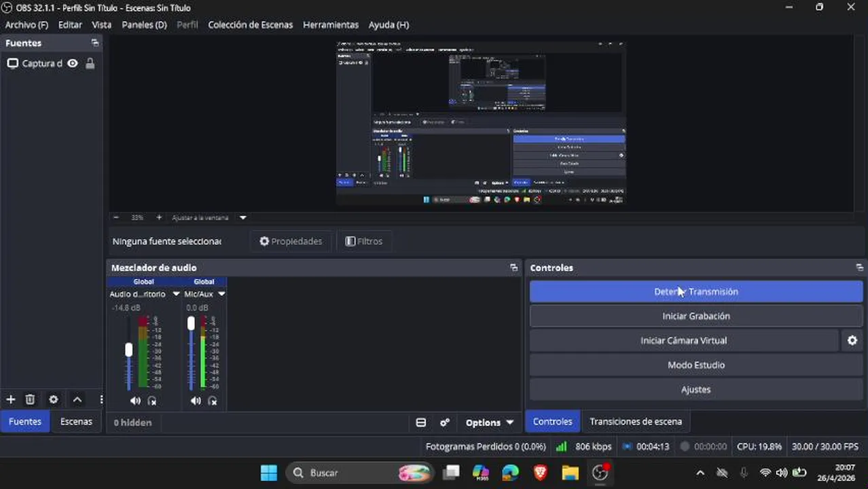
Task: Switch to the Fuentes tab
Action: (25, 421)
